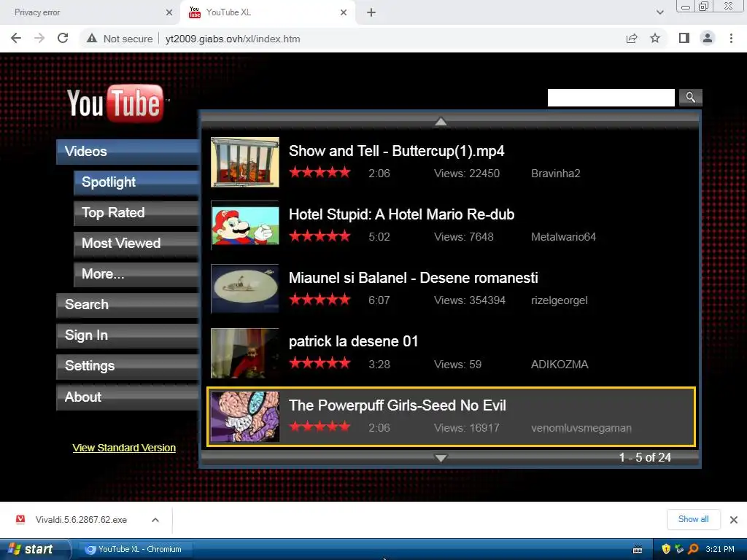Viewport: 747px width, 560px height.
Task: Open the Chromium three-dot menu
Action: tap(731, 39)
